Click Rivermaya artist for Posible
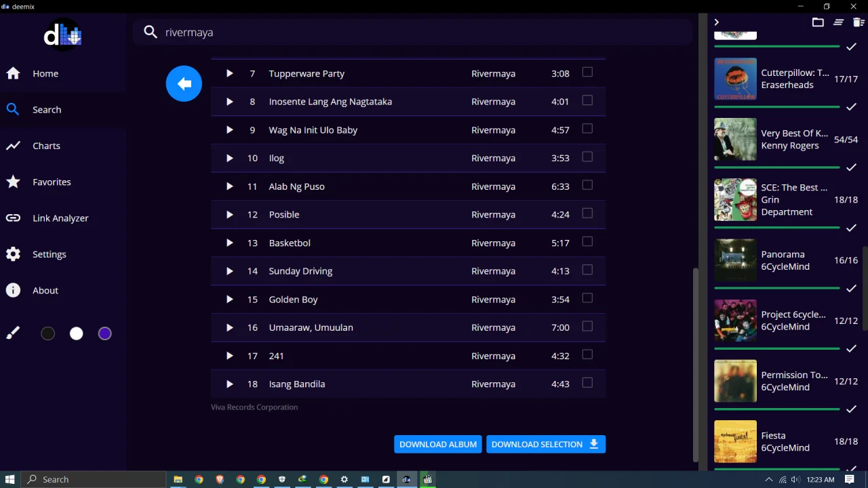 click(493, 215)
